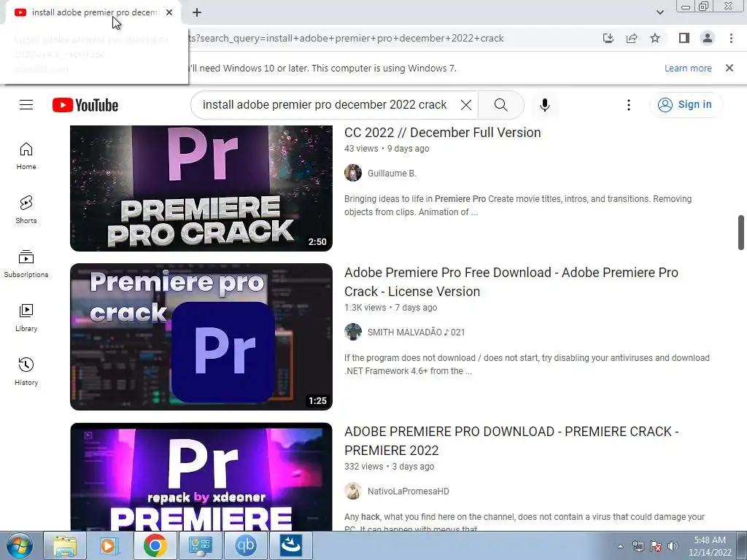Clear the search query with X

coord(466,105)
